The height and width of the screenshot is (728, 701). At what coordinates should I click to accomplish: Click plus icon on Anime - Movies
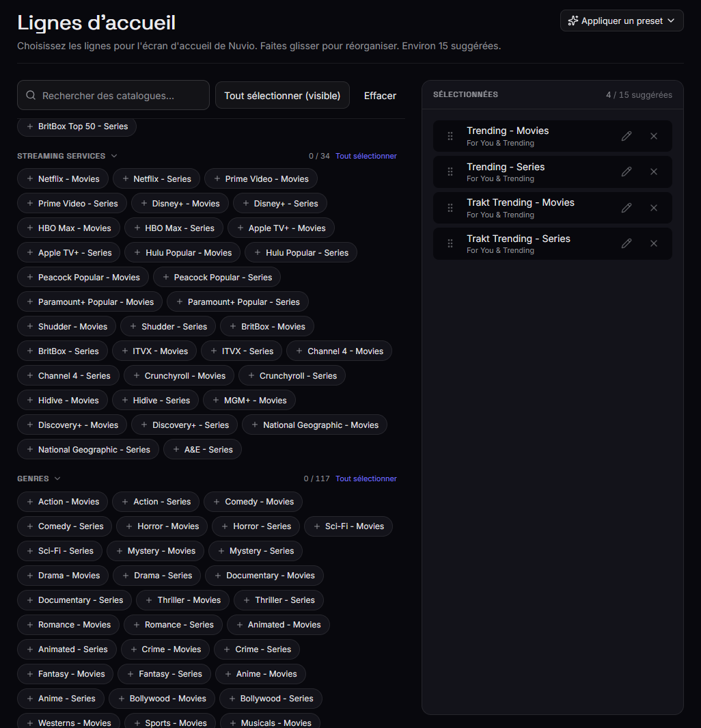[228, 674]
